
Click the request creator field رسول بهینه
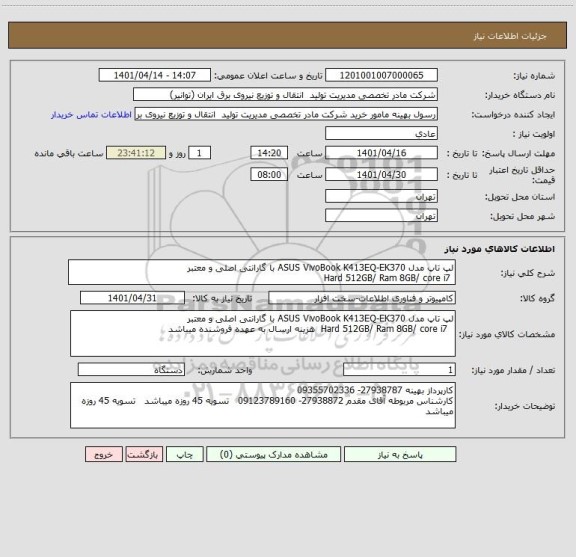(x=286, y=114)
